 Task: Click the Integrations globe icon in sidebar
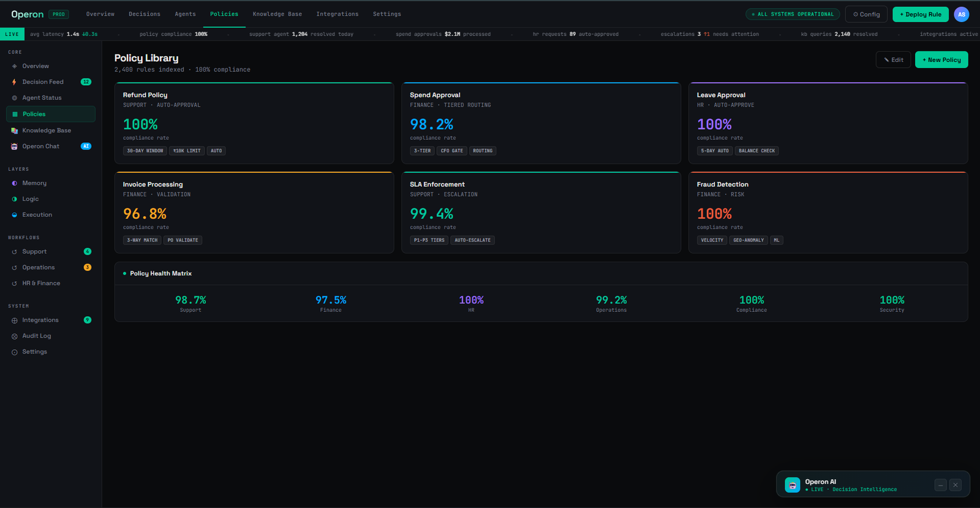pos(14,320)
